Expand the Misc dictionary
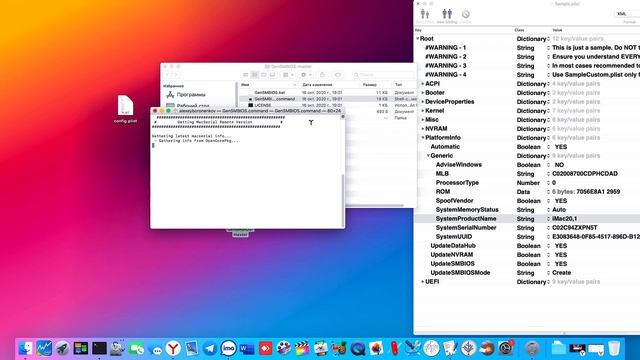This screenshot has width=640, height=360. 423,120
